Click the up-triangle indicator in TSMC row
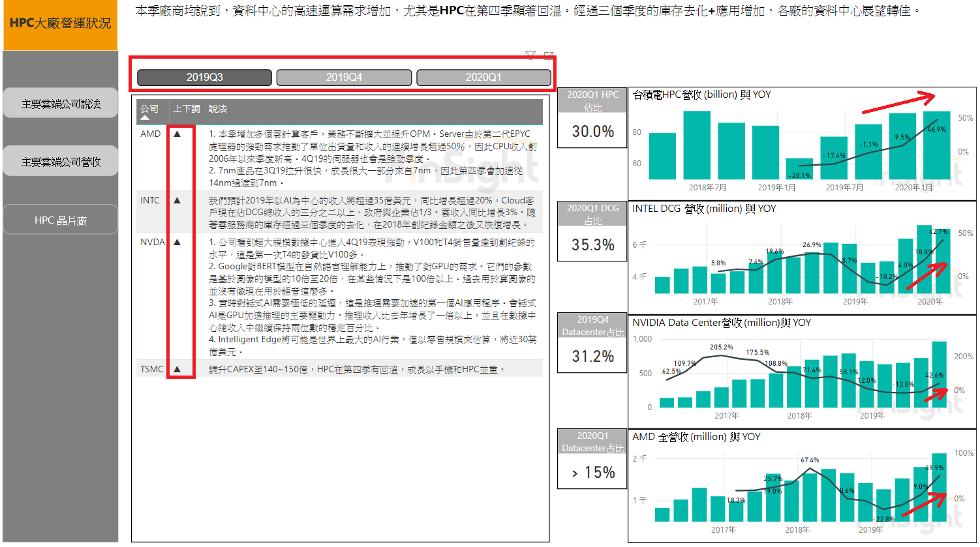The height and width of the screenshot is (547, 980). coord(177,369)
